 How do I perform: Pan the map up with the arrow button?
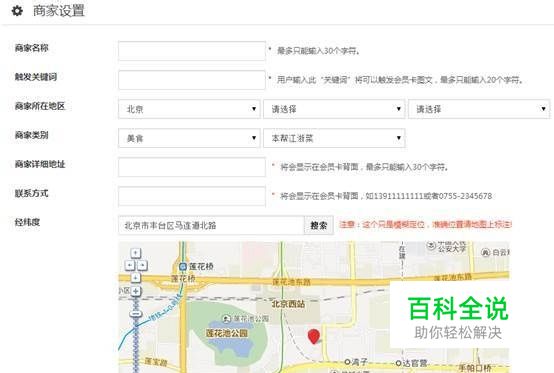point(136,253)
